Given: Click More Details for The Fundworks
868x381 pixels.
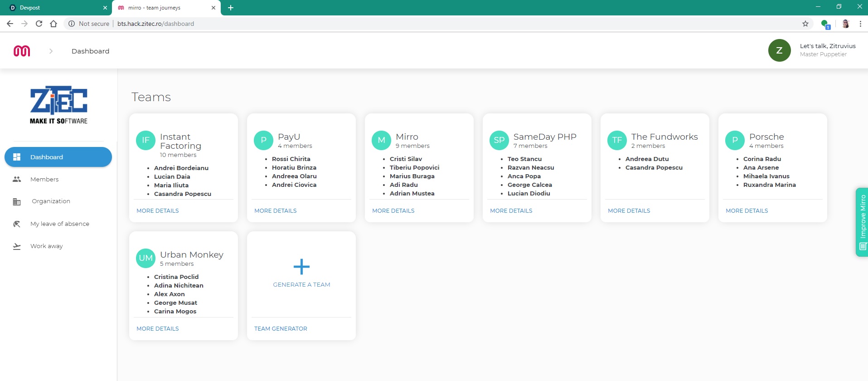Looking at the screenshot, I should (x=629, y=210).
